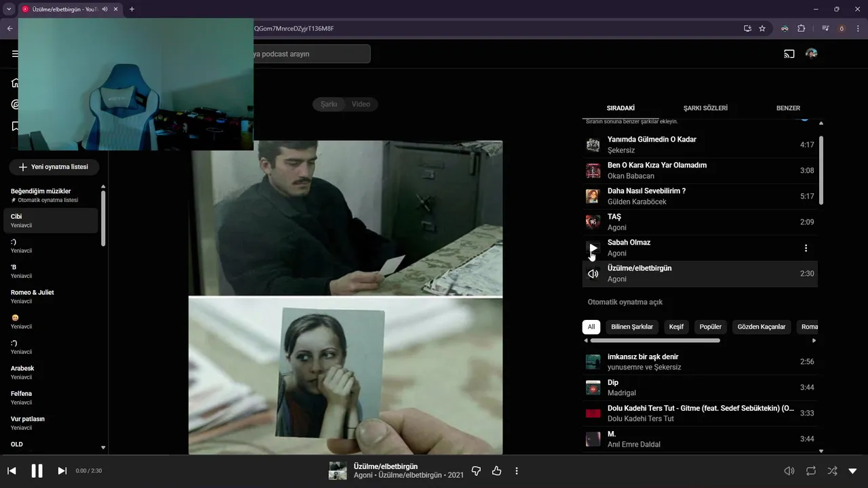Dislike the song with thumbs down
The width and height of the screenshot is (868, 488).
(x=476, y=470)
